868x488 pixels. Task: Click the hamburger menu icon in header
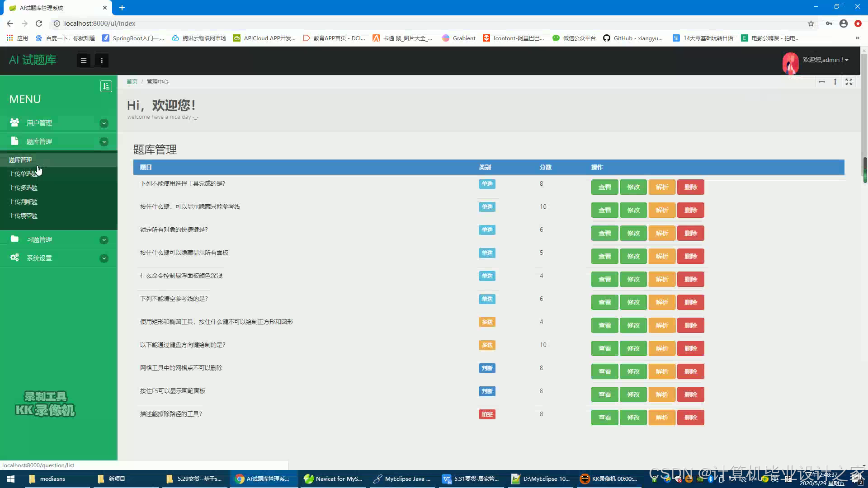tap(84, 61)
